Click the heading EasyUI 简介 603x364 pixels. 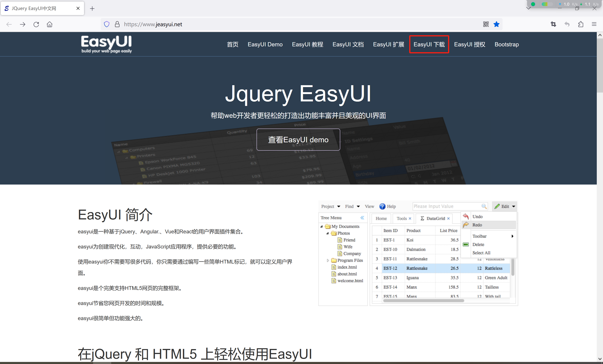[x=115, y=215]
